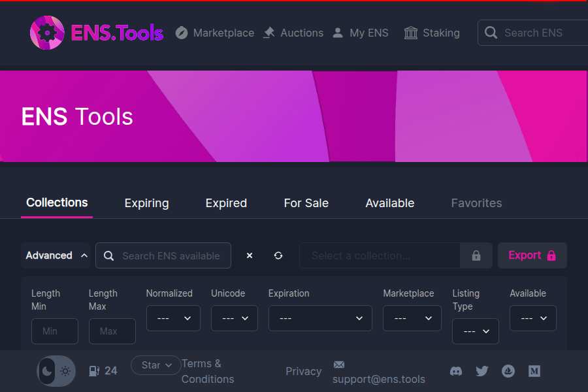Visit OpenSea via the sailboat icon
This screenshot has height=392, width=588.
click(508, 371)
